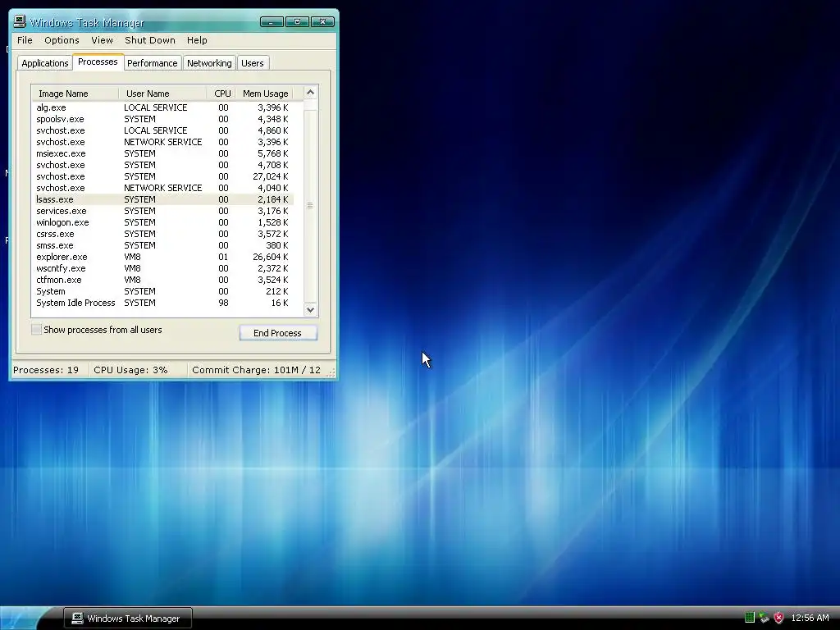Switch to the Networking tab
840x630 pixels.
point(209,63)
